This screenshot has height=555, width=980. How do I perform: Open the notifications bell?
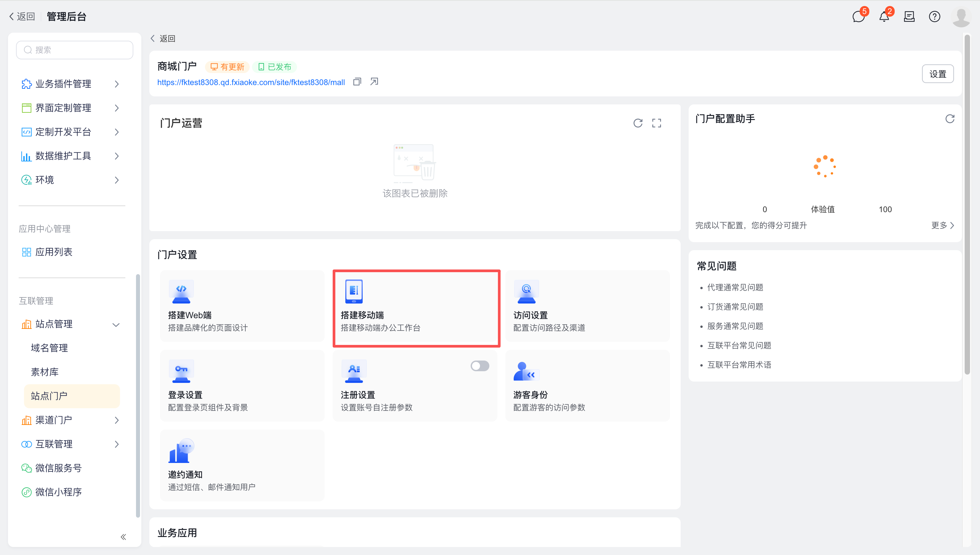click(884, 17)
